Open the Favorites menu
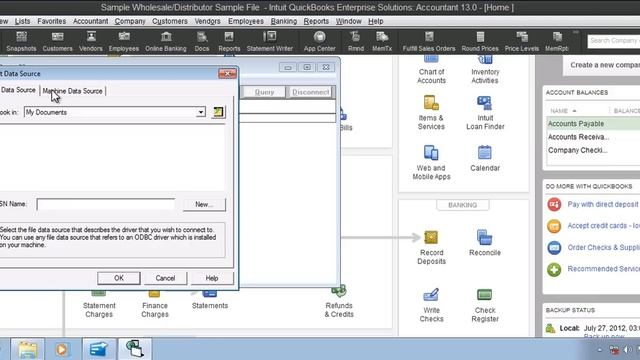 pyautogui.click(x=51, y=21)
